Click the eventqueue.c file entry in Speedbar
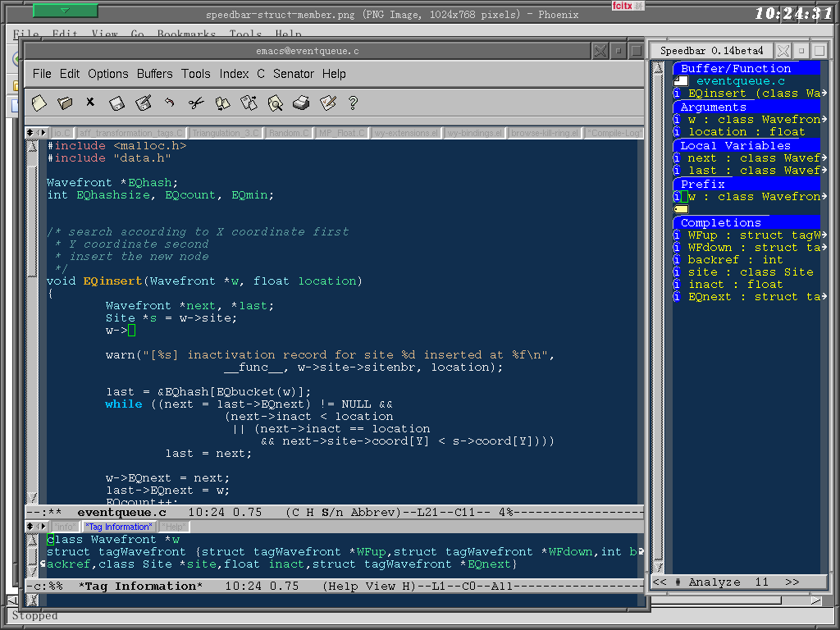 tap(740, 81)
